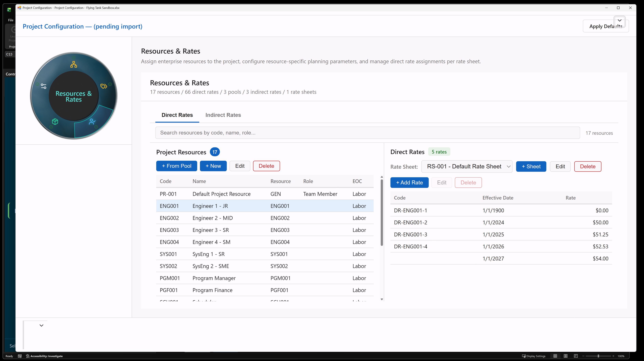
Task: Expand the chevron in the bottom panel
Action: 41,325
